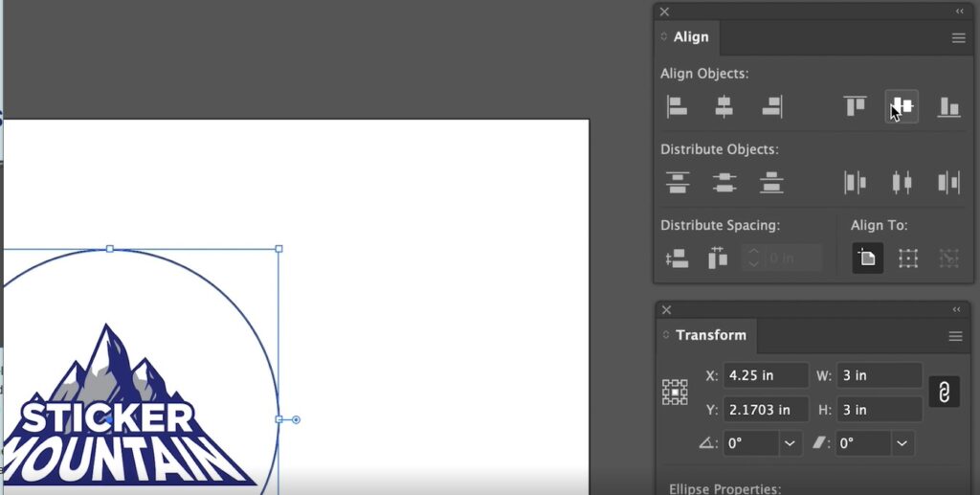Screen dimensions: 980x495
Task: Edit the Y position field
Action: (x=766, y=410)
